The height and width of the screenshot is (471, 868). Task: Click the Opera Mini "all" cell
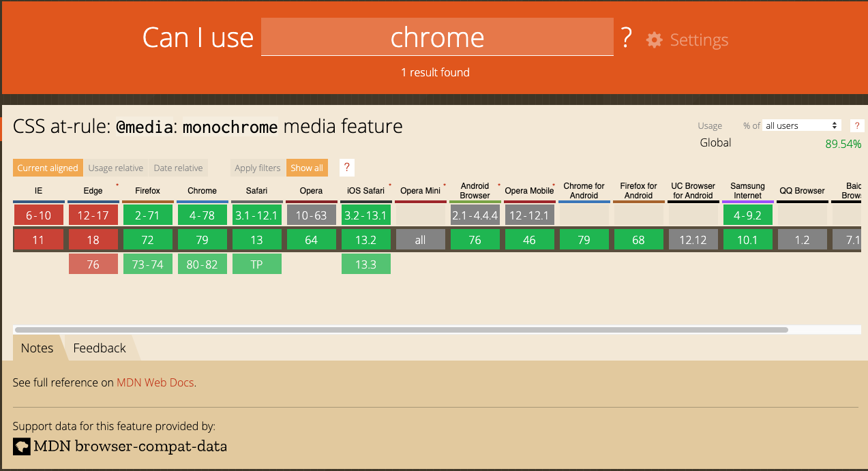pos(420,240)
